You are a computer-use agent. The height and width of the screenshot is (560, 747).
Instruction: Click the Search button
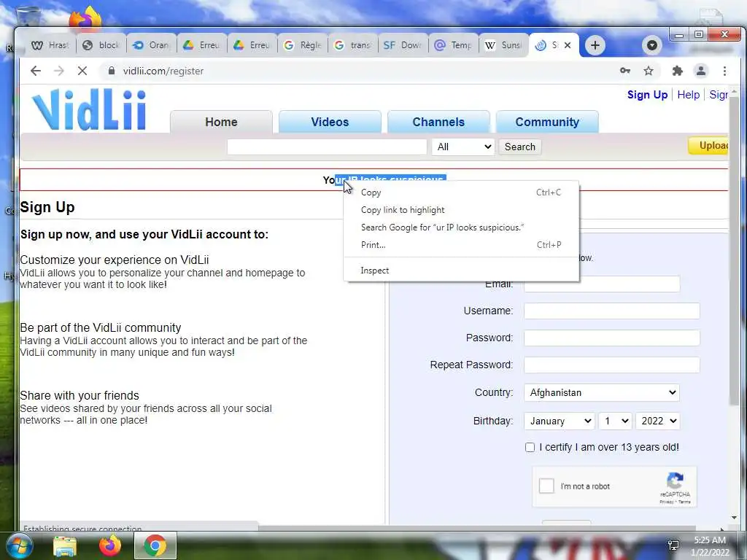coord(519,147)
